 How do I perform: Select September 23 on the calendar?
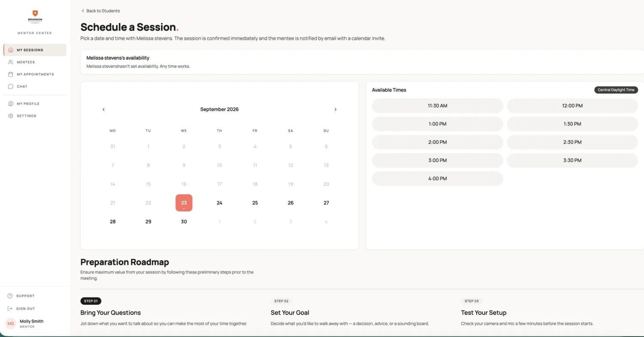pyautogui.click(x=184, y=203)
